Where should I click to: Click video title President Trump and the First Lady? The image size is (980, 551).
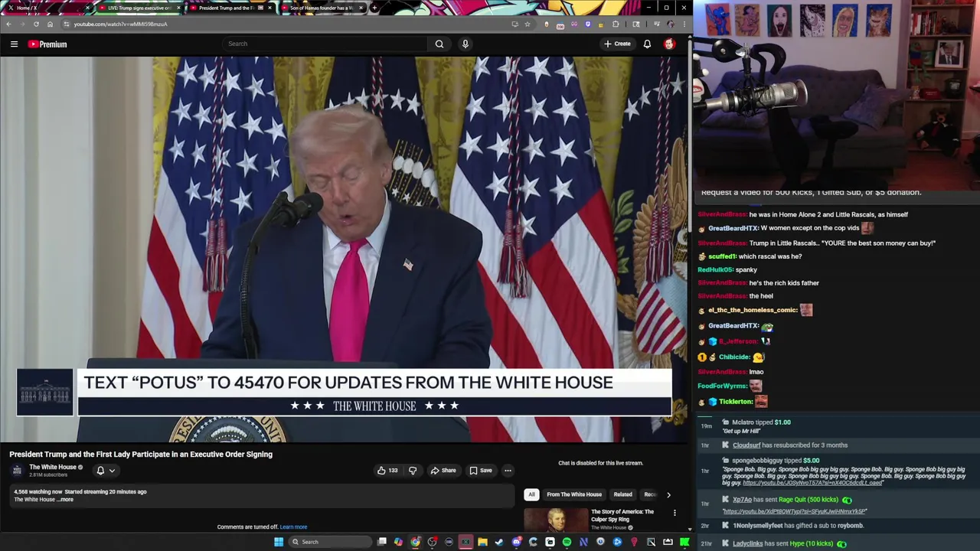(141, 455)
